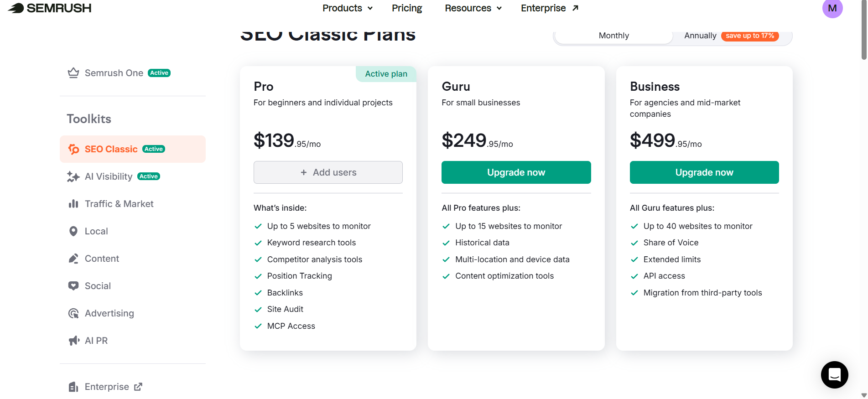This screenshot has height=399, width=868.
Task: Select the SEO Classic toolkit icon
Action: click(x=74, y=149)
